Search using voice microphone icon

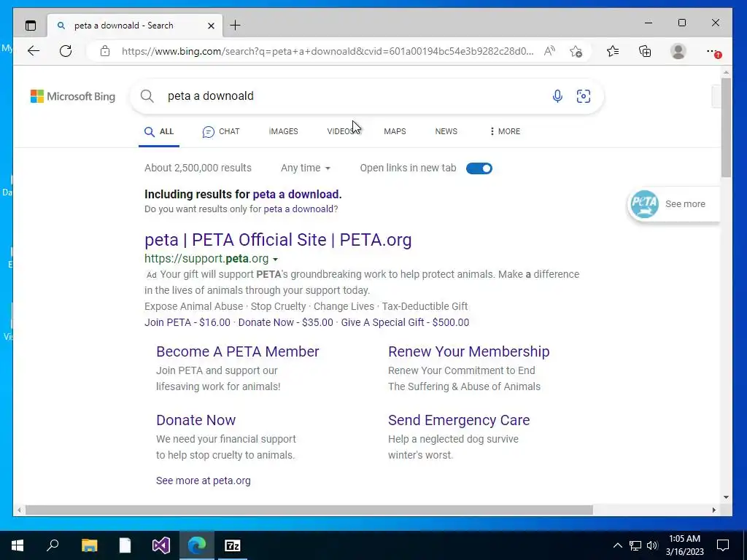click(557, 96)
